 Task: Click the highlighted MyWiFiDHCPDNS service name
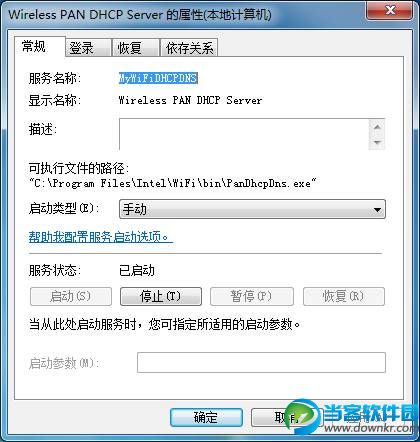(158, 78)
